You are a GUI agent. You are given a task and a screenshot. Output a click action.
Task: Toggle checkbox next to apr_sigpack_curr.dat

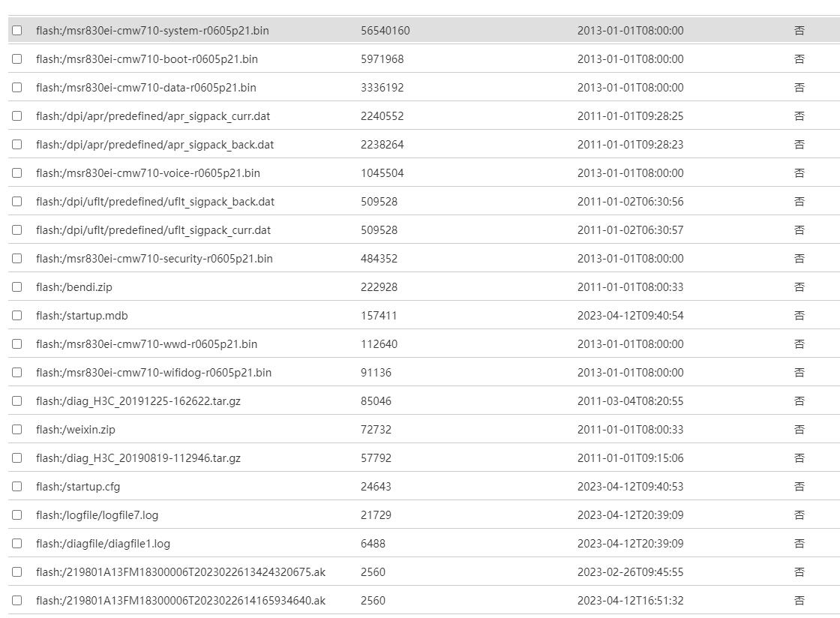[x=17, y=116]
